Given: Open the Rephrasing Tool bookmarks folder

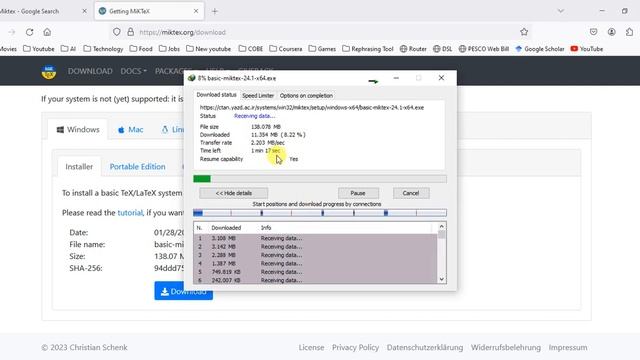Looking at the screenshot, I should (368, 49).
